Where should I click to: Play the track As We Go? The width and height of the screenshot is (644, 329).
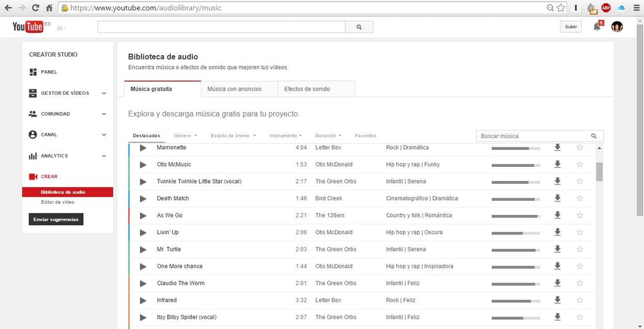pyautogui.click(x=143, y=215)
